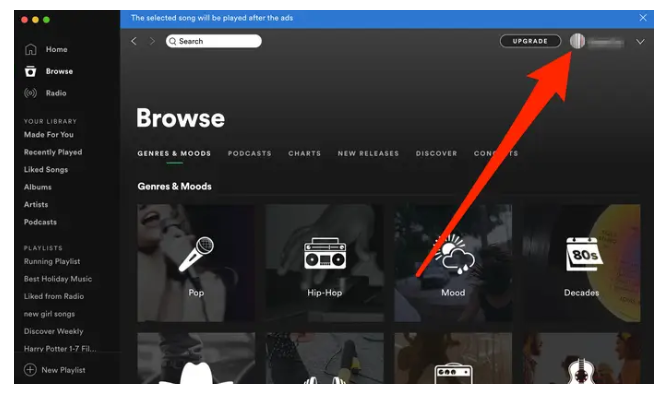The width and height of the screenshot is (665, 394).
Task: Click the Browse sidebar icon
Action: pyautogui.click(x=31, y=71)
